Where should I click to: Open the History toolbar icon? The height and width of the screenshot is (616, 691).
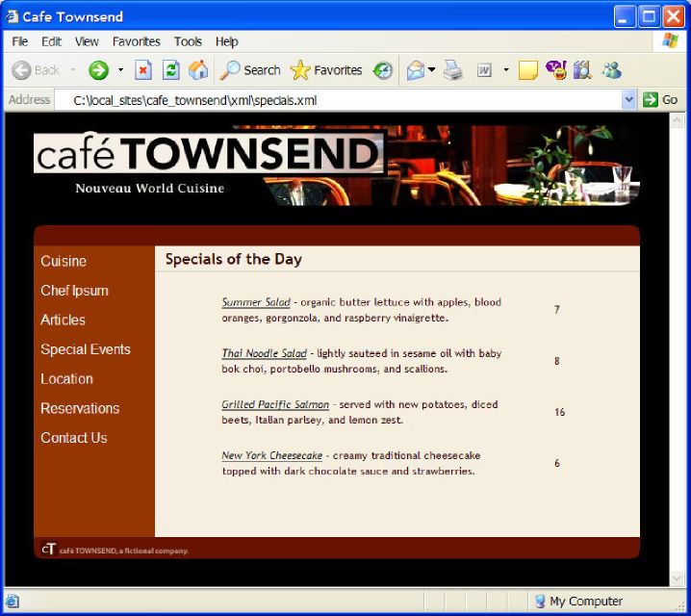[382, 70]
